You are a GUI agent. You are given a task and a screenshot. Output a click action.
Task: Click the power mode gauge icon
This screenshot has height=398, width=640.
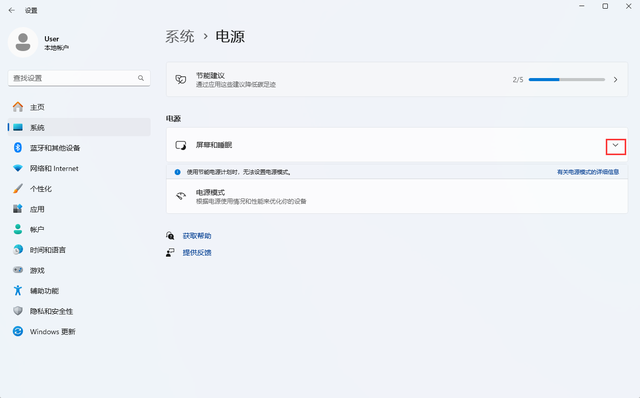181,196
